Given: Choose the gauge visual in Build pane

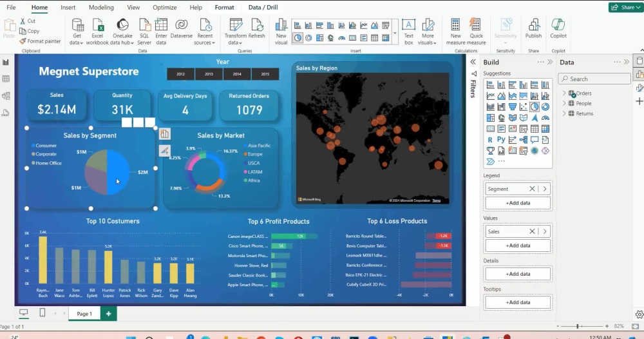Looking at the screenshot, I should [x=545, y=118].
